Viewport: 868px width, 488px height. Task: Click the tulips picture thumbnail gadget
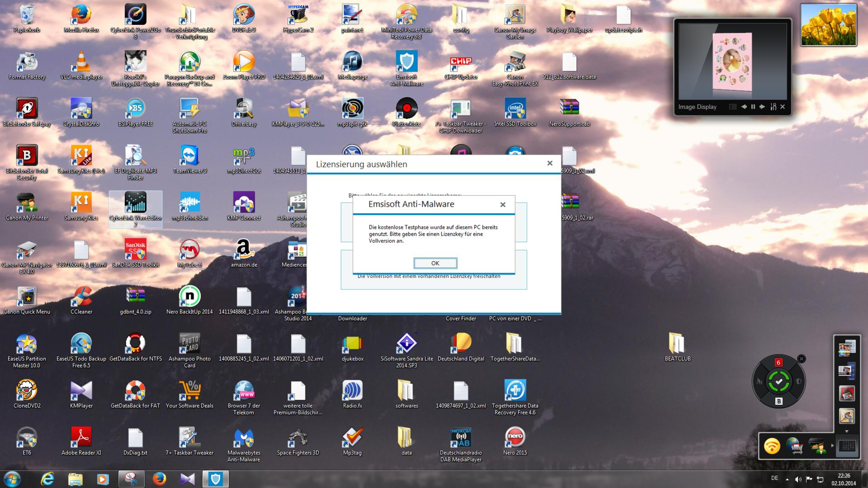point(829,25)
